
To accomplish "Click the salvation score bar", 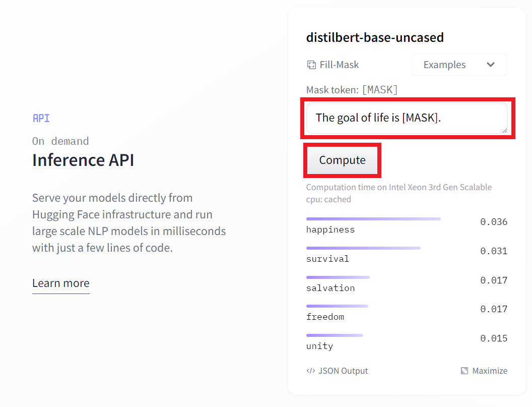I will 338,277.
